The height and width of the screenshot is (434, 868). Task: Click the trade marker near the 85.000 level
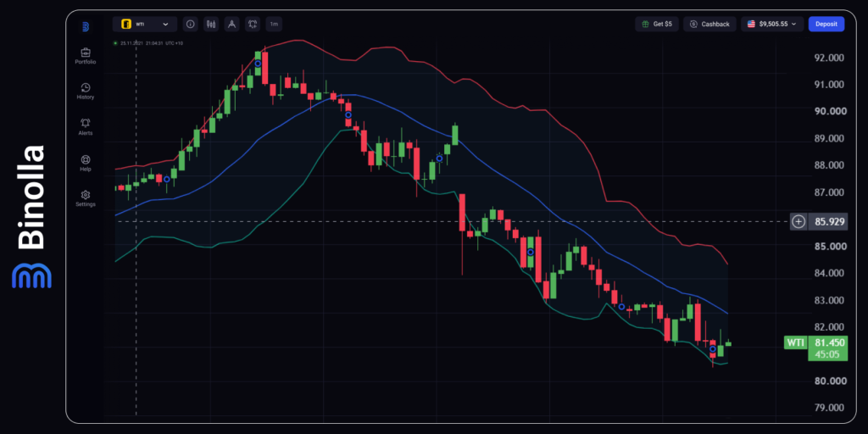[x=531, y=252]
